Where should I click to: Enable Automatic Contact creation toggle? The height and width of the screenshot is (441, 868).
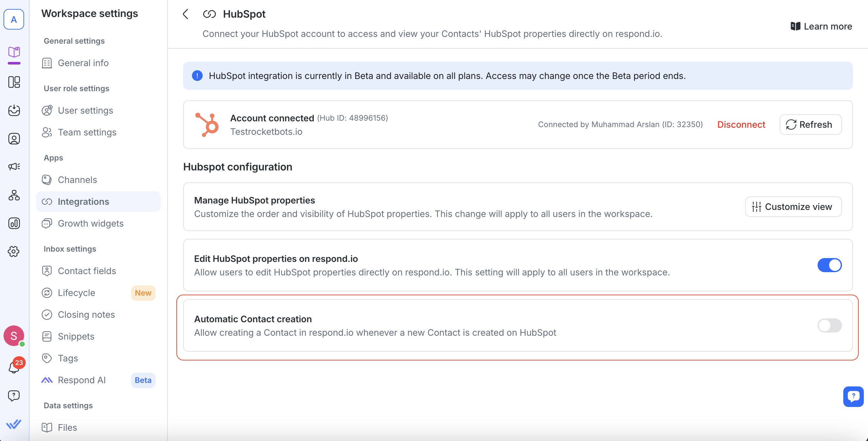[829, 325]
